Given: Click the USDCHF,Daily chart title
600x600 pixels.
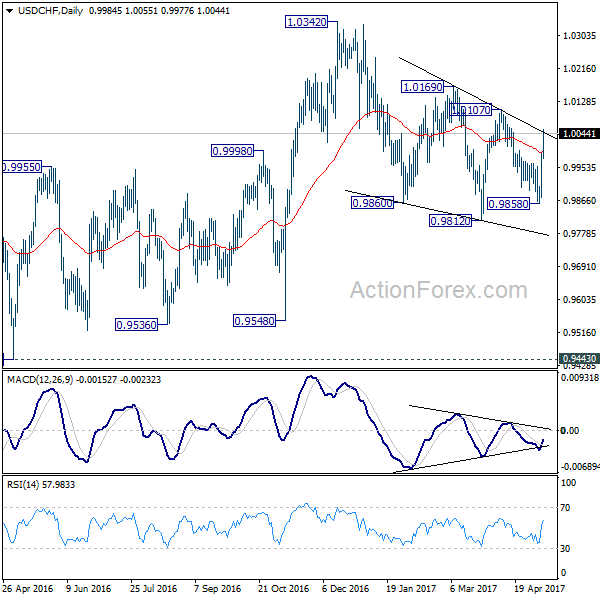Looking at the screenshot, I should (50, 11).
